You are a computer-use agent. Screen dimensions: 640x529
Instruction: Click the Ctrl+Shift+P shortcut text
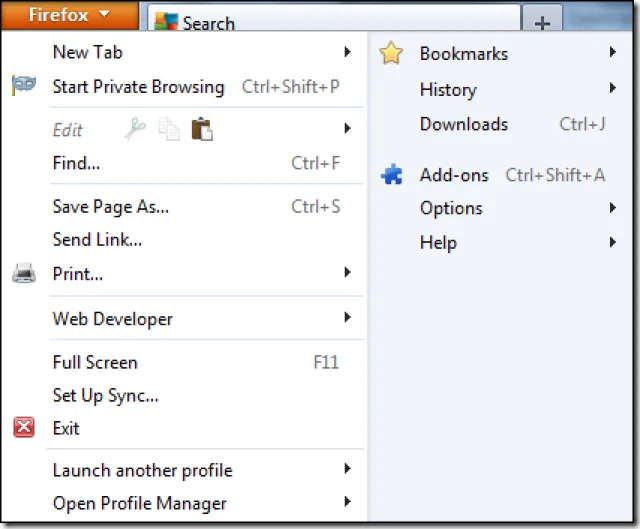click(291, 87)
